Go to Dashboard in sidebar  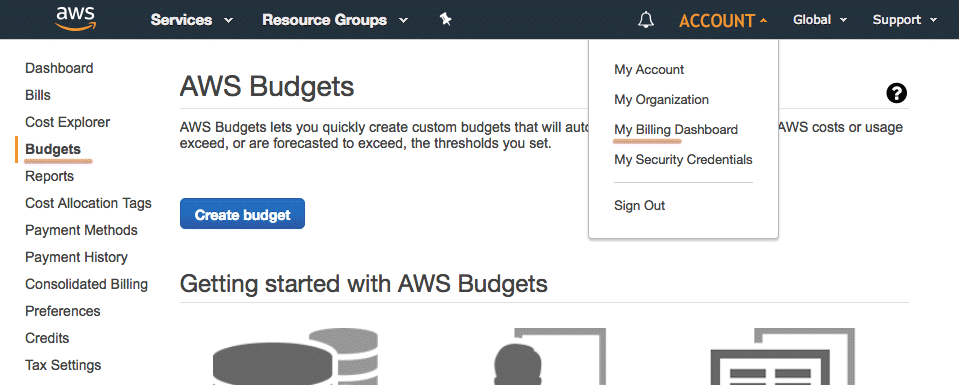pyautogui.click(x=59, y=68)
